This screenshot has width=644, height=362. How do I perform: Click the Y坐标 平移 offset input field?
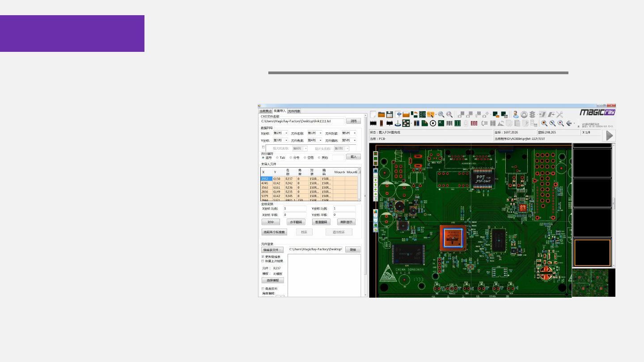[344, 215]
